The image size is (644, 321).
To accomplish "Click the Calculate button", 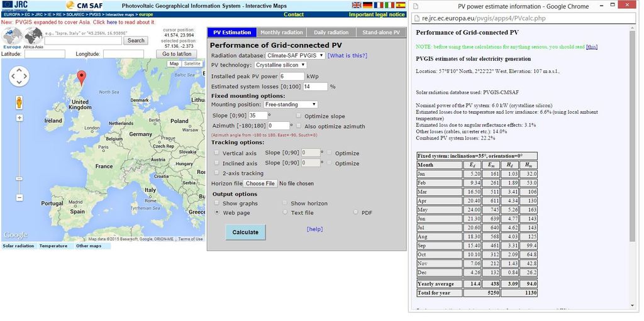I will click(x=246, y=232).
